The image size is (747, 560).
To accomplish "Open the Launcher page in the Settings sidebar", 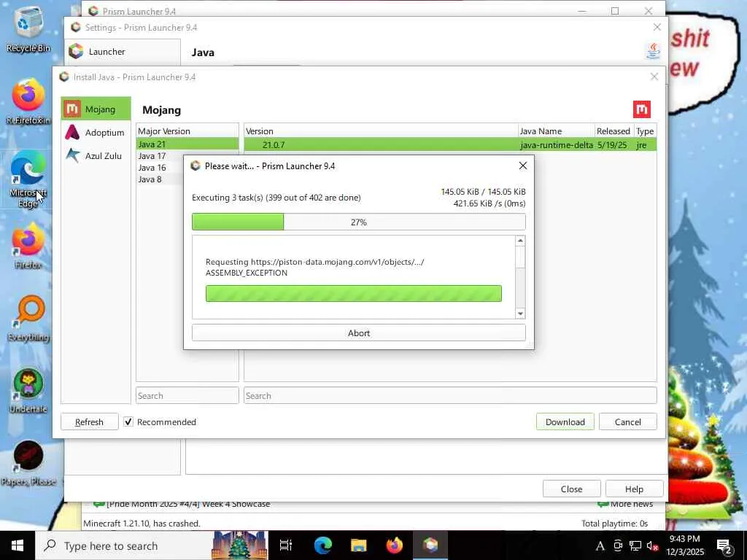I will pos(123,52).
